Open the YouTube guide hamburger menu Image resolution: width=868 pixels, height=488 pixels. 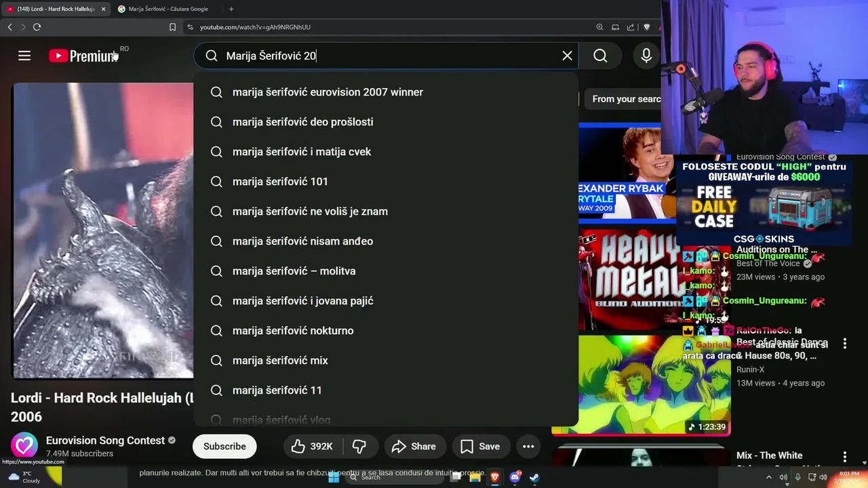pos(24,56)
